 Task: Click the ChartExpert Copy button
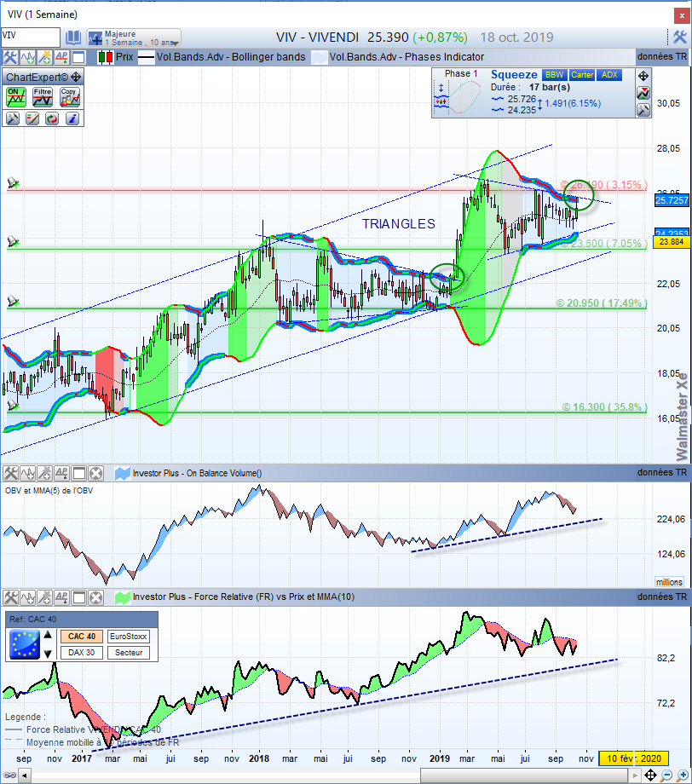pyautogui.click(x=70, y=97)
